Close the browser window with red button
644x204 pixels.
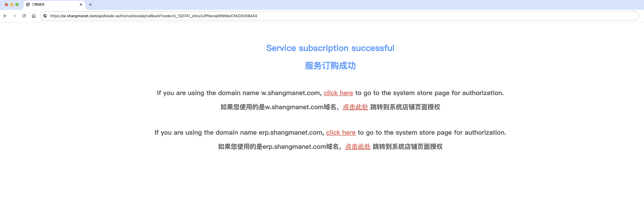pyautogui.click(x=6, y=5)
